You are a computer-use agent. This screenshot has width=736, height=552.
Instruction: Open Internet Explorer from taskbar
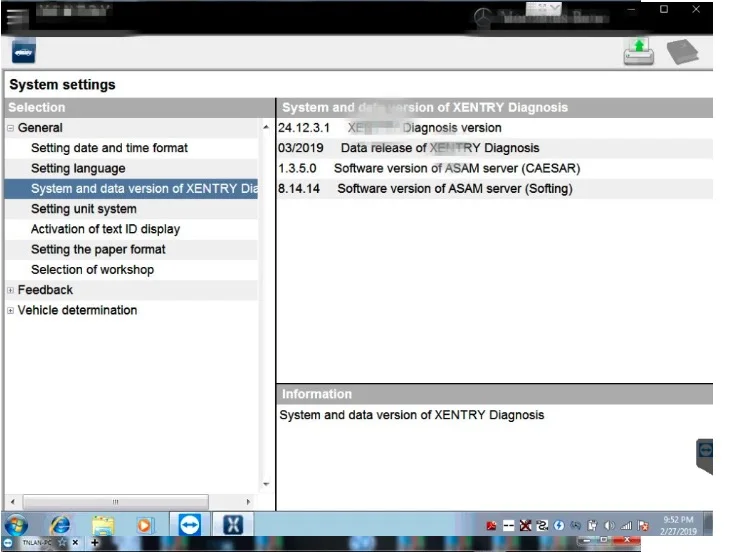point(60,525)
